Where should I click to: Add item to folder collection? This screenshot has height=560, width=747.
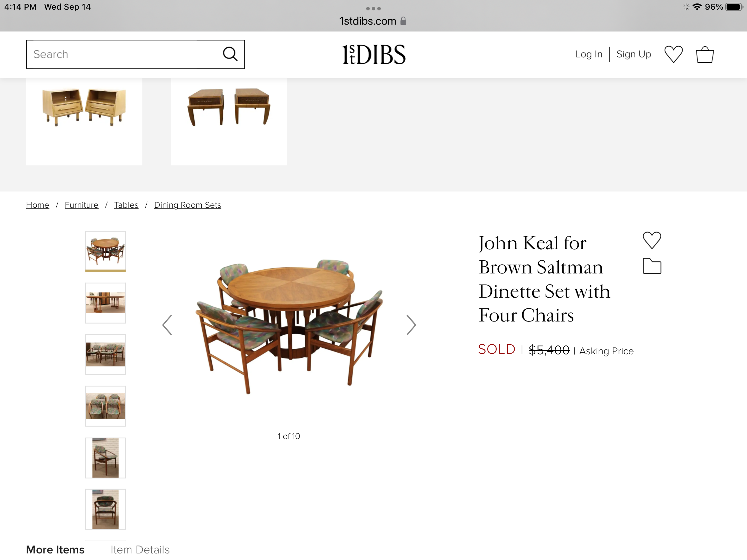[x=652, y=266]
